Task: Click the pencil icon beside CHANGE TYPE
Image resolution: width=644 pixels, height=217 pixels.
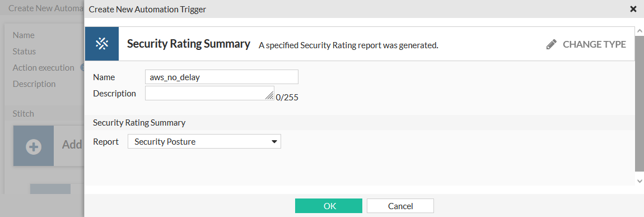Action: click(x=552, y=44)
